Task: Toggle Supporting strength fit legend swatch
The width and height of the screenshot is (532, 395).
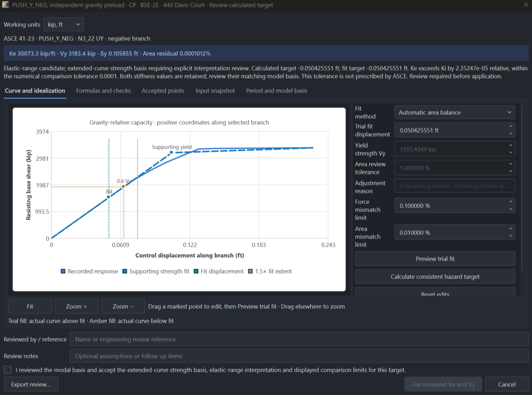Action: (x=125, y=271)
